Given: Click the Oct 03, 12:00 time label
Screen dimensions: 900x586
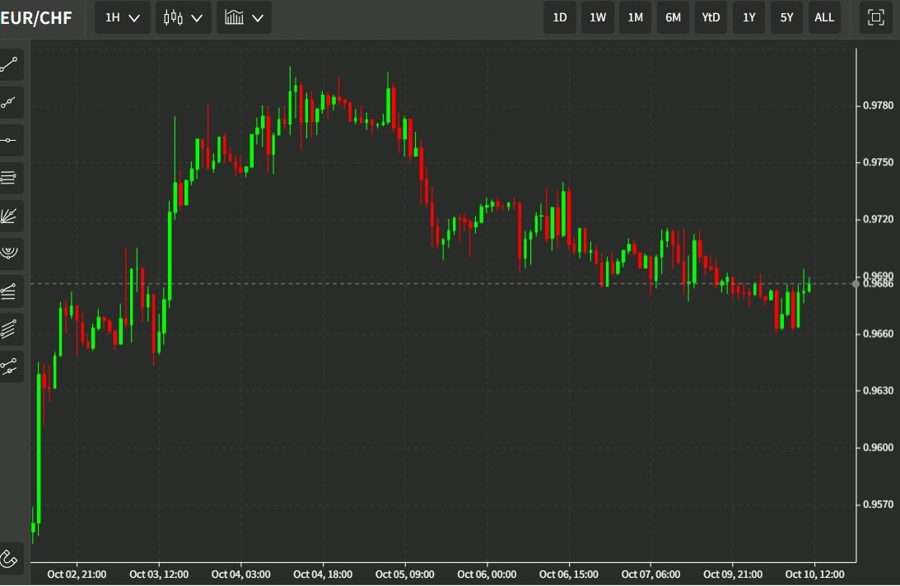Looking at the screenshot, I should (159, 574).
